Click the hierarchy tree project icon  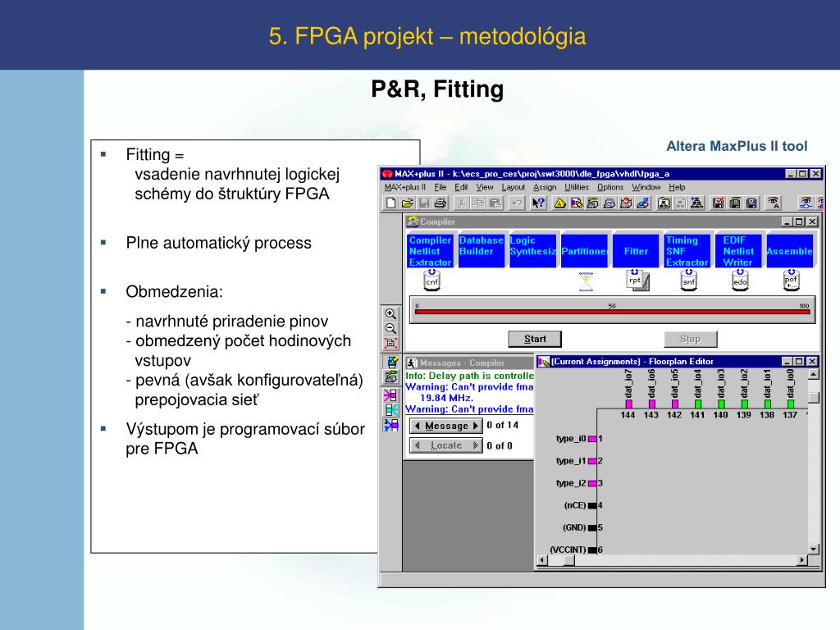tap(697, 203)
